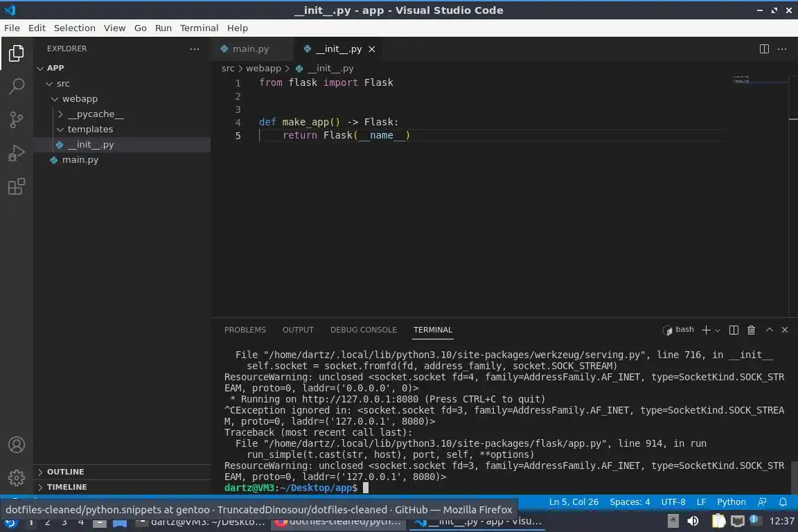The height and width of the screenshot is (532, 798).
Task: Expand the __pycache__ folder
Action: pyautogui.click(x=122, y=114)
